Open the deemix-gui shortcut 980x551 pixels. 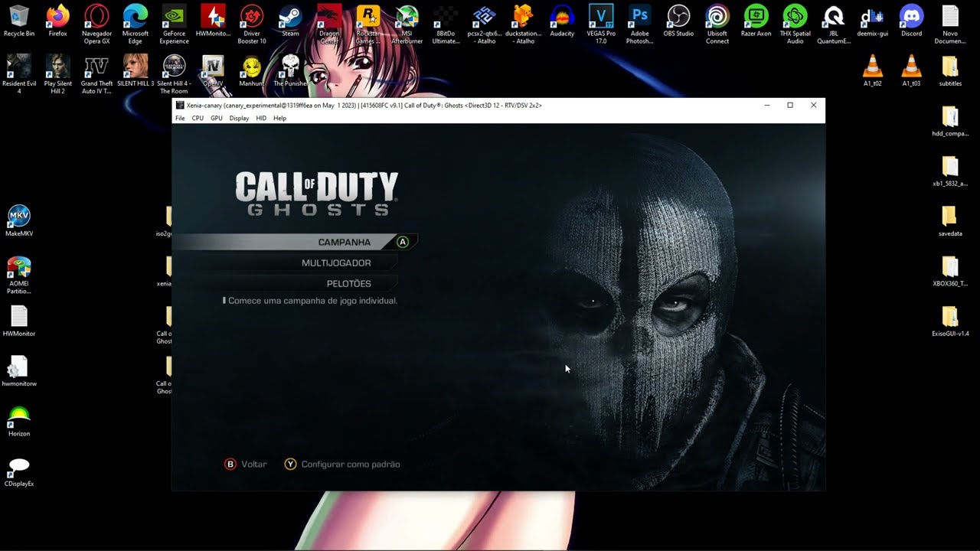873,21
